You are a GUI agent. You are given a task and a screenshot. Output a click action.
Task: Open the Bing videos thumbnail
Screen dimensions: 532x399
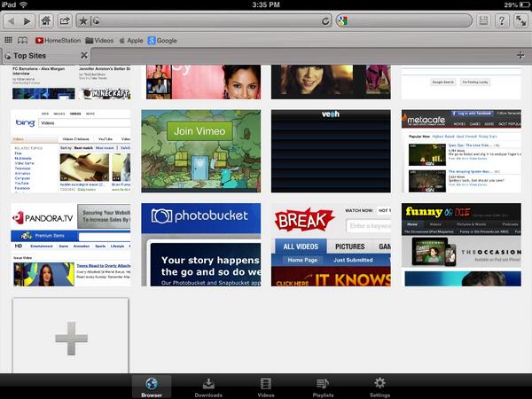pos(71,151)
